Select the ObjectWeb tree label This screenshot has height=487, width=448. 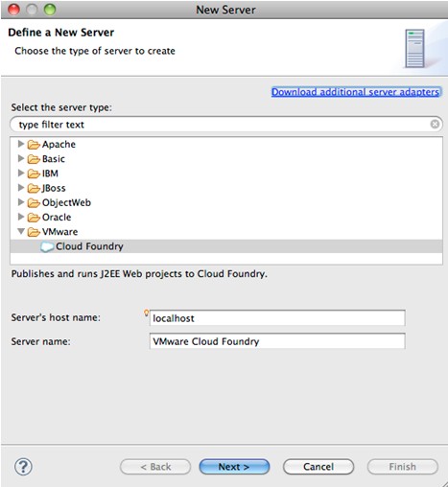coord(66,202)
